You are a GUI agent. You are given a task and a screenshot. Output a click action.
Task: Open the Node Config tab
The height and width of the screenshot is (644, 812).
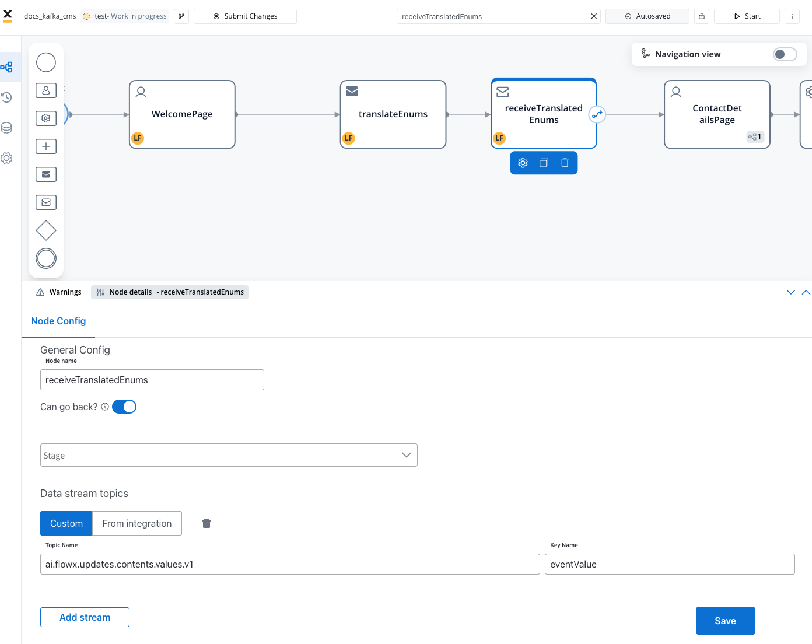pos(58,321)
